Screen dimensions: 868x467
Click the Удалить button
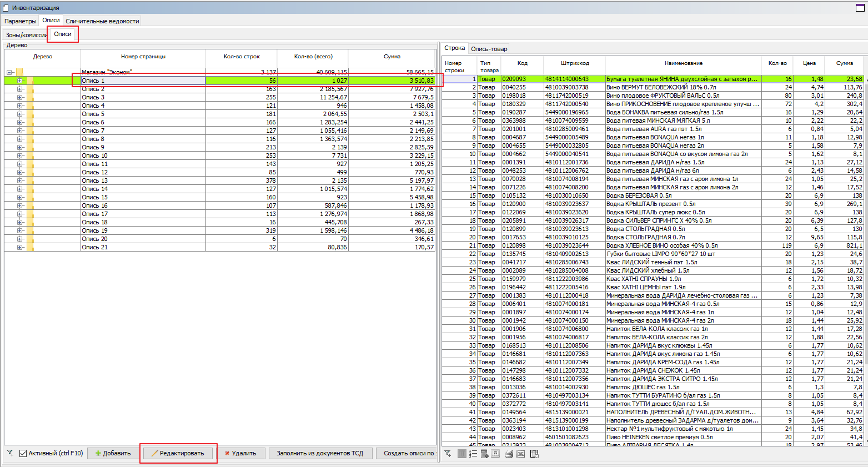point(240,453)
